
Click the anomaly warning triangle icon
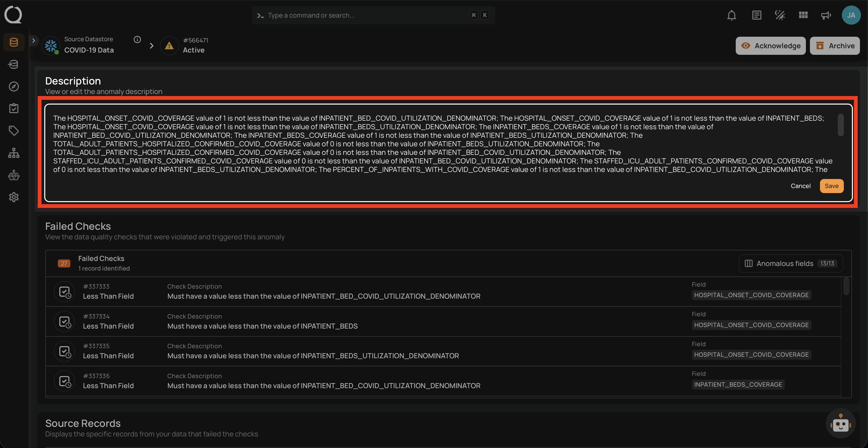pyautogui.click(x=169, y=46)
